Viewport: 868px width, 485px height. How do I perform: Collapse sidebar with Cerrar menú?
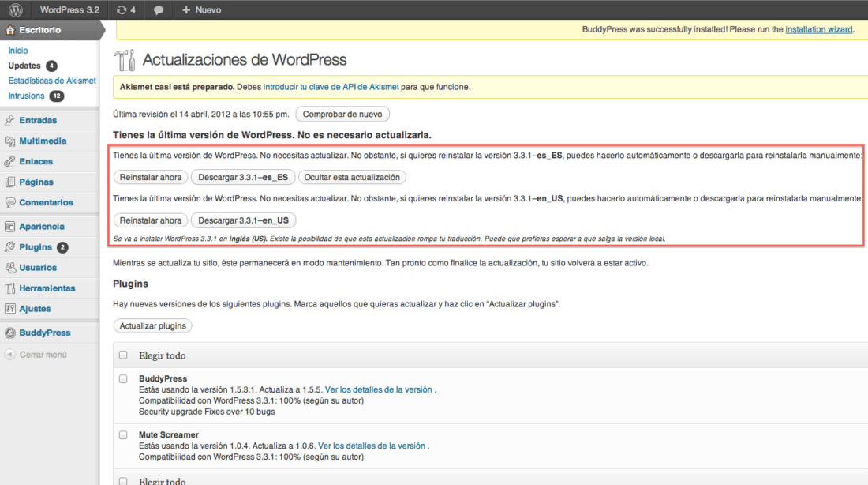(x=43, y=355)
